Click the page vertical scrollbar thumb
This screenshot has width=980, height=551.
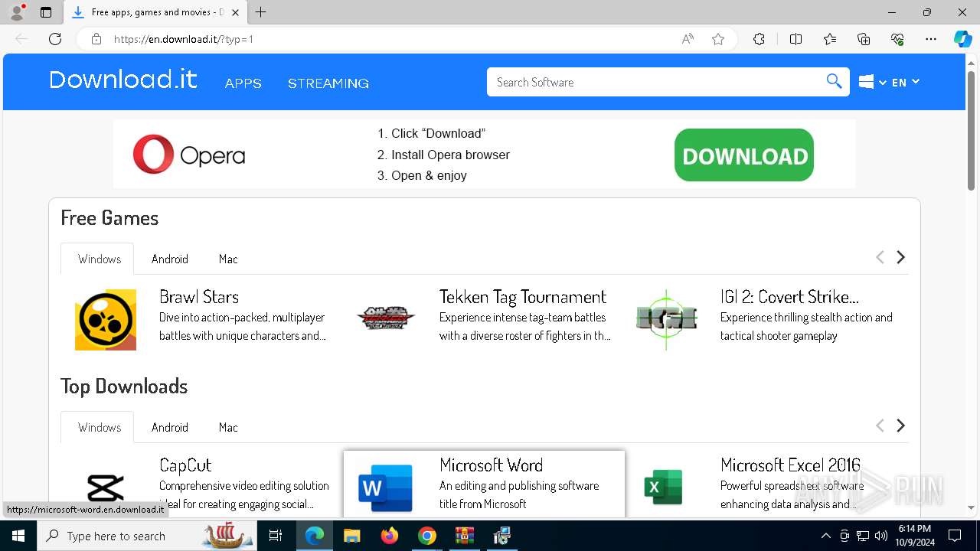pos(971,130)
